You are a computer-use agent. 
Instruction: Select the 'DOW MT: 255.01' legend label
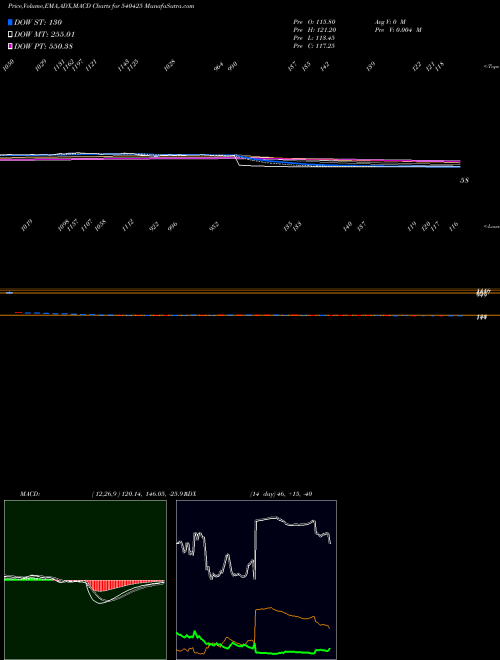[x=45, y=34]
